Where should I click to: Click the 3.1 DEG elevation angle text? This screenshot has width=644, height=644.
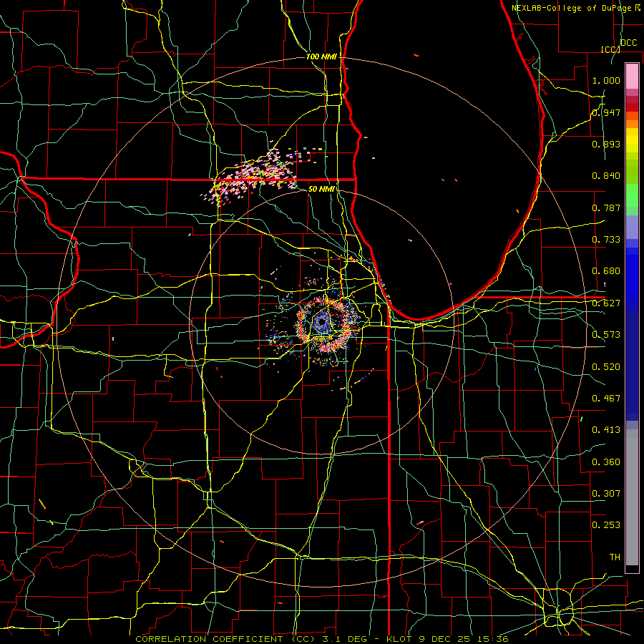tap(345, 639)
